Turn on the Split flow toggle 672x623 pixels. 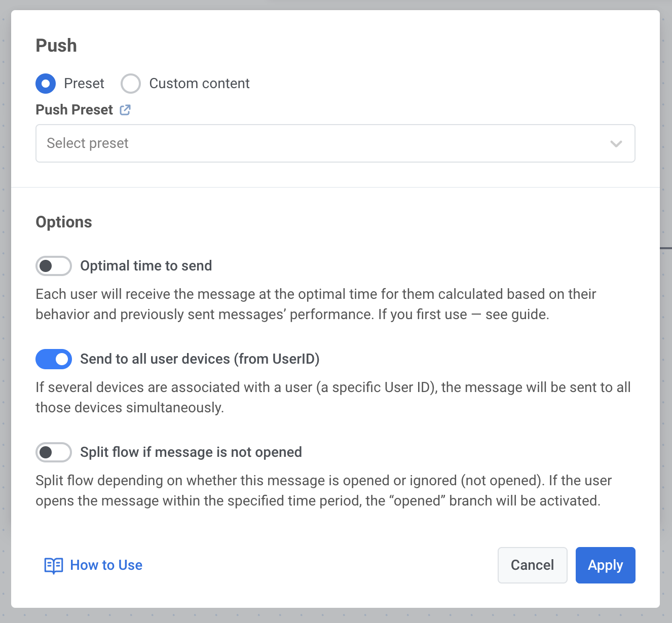tap(54, 452)
